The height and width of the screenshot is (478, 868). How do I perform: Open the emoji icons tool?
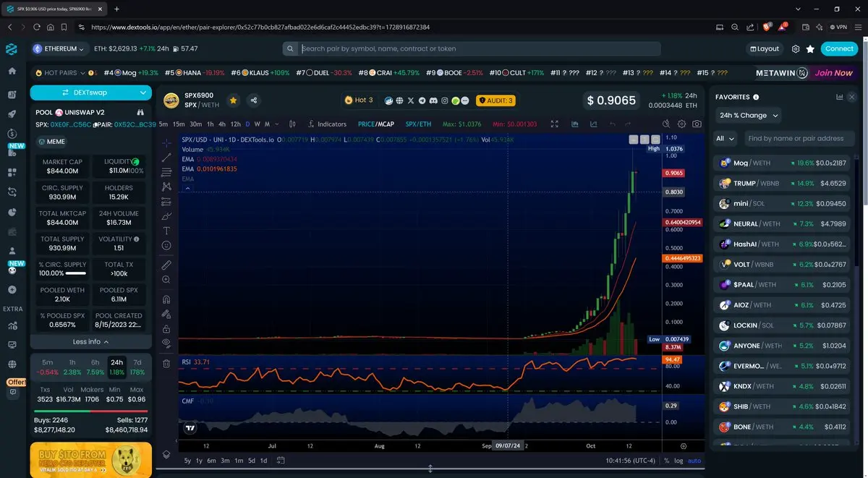click(x=166, y=246)
